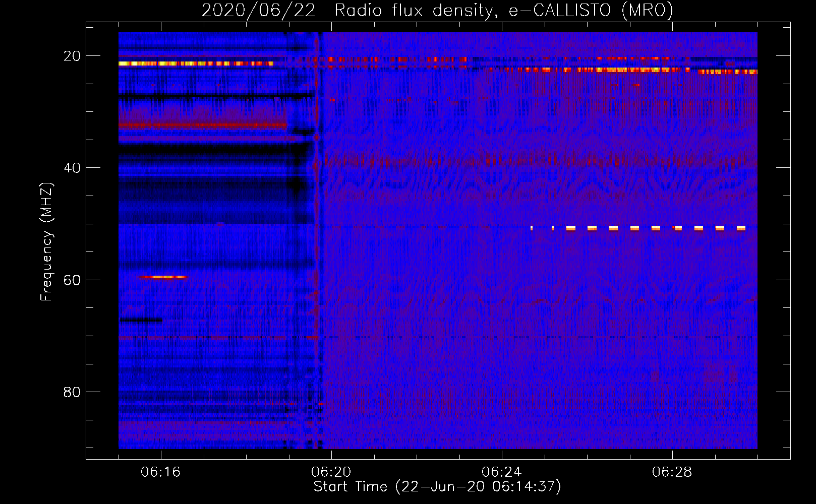The image size is (816, 504).
Task: Select the 'Frequency (MHZ)' axis label
Action: tap(46, 242)
